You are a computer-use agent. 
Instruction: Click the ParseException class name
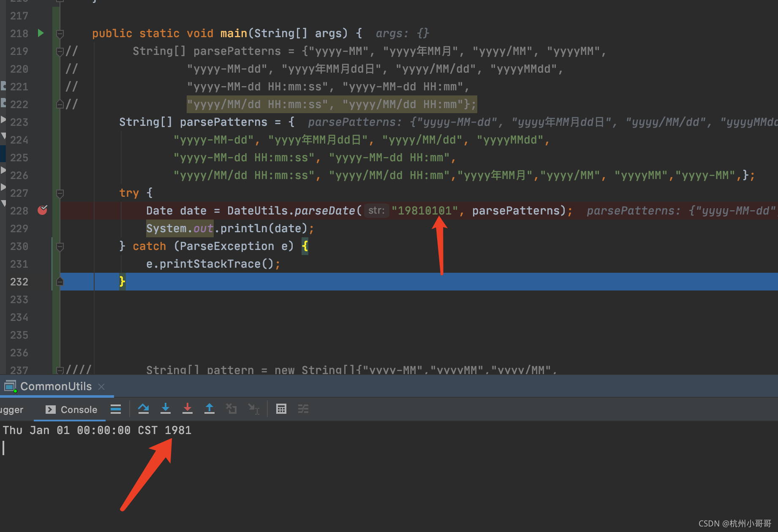point(227,246)
